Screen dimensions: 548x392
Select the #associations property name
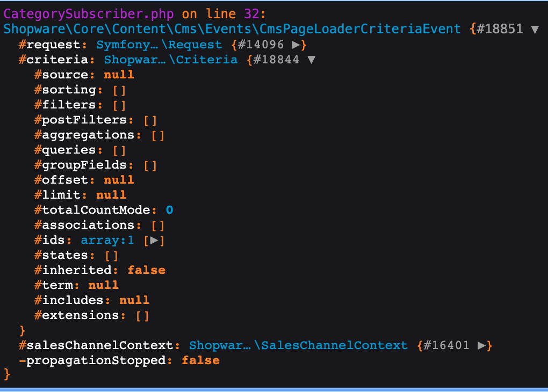pos(84,225)
